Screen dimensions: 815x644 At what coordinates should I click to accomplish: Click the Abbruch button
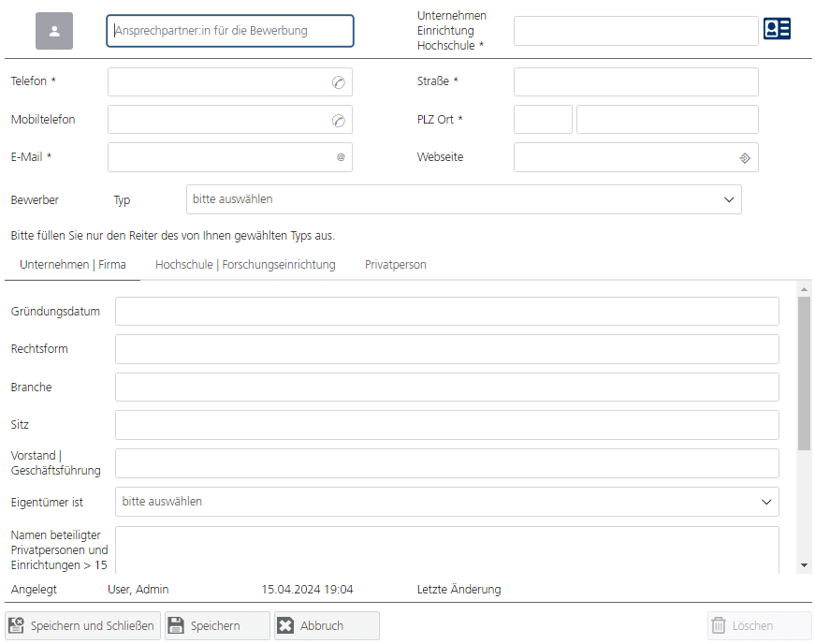click(327, 626)
